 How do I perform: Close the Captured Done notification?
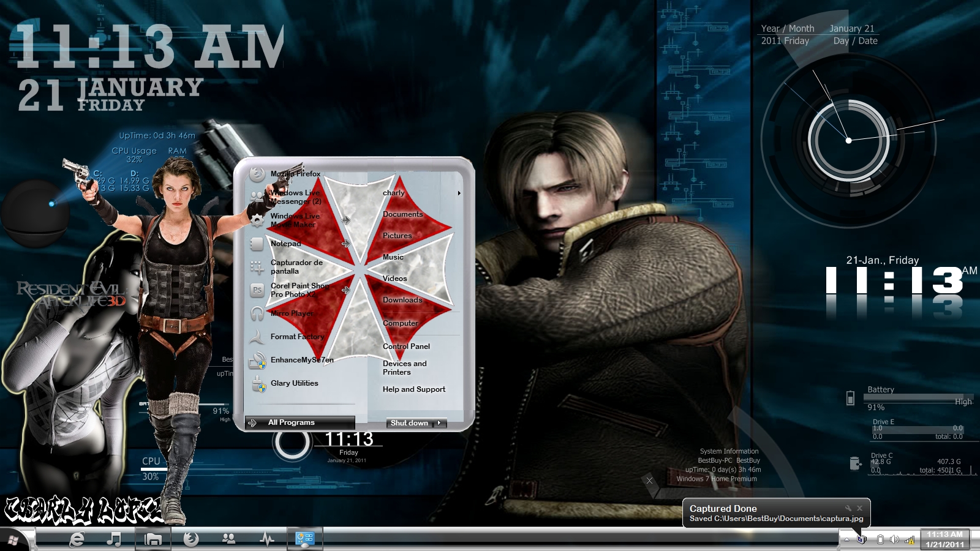pyautogui.click(x=859, y=508)
